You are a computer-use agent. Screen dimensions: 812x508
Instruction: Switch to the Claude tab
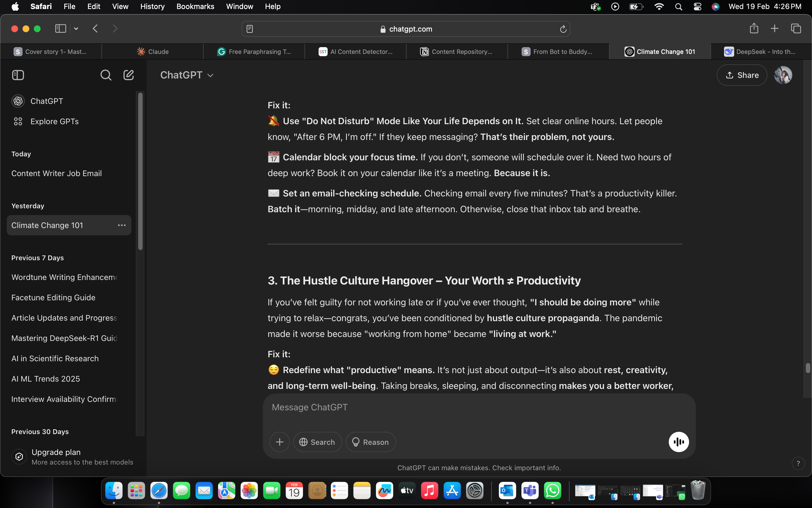tap(153, 51)
